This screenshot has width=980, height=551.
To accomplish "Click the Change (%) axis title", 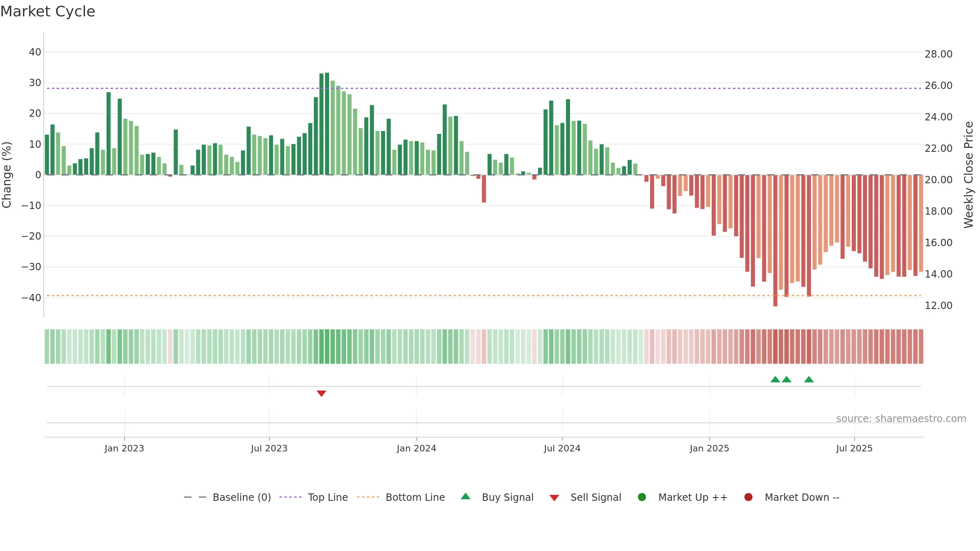I will tap(7, 175).
